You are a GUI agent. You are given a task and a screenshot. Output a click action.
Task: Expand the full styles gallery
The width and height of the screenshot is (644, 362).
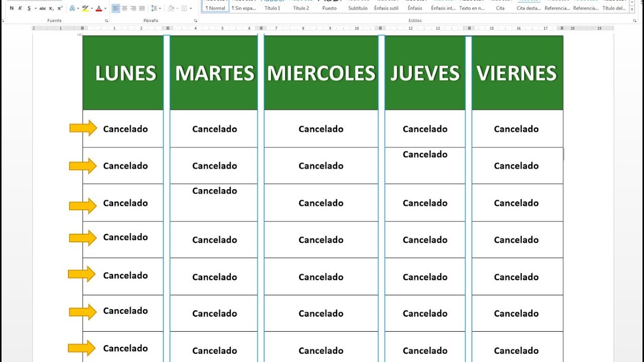pyautogui.click(x=632, y=10)
